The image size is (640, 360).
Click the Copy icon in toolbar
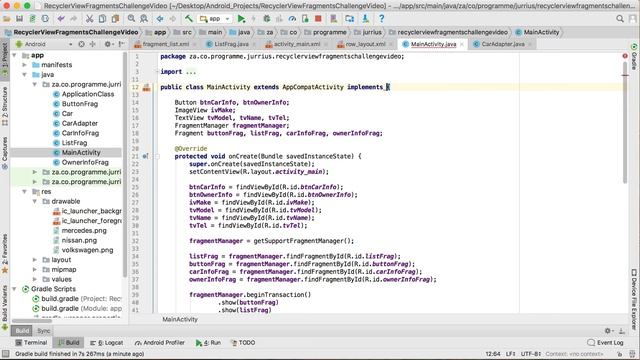(102, 19)
